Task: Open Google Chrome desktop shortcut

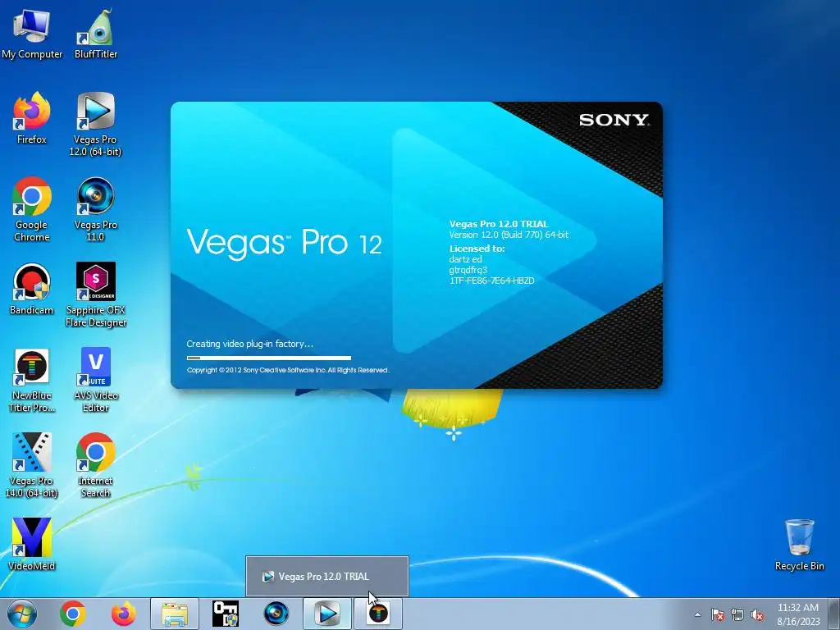Action: [32, 209]
